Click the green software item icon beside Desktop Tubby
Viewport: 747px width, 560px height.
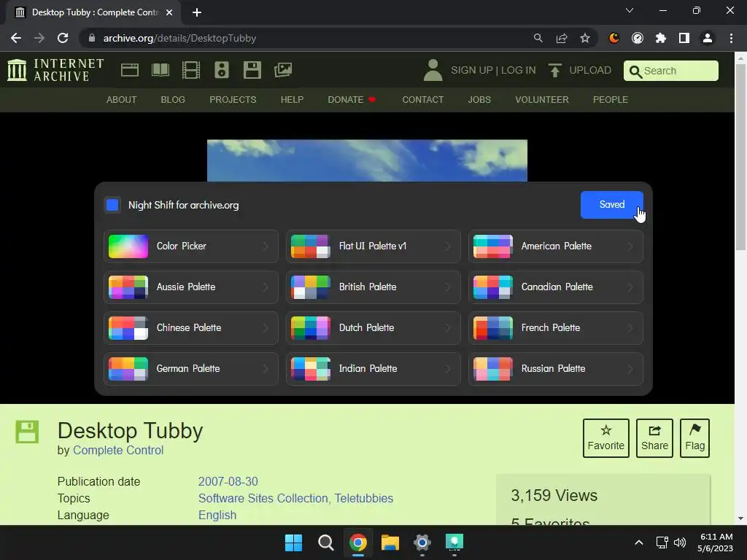click(x=27, y=432)
